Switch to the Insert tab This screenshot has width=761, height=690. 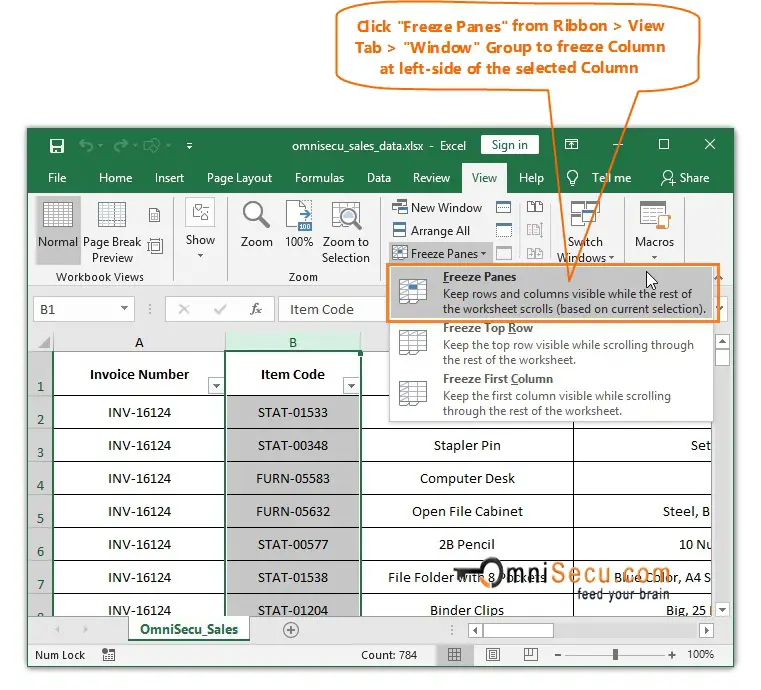pyautogui.click(x=169, y=178)
